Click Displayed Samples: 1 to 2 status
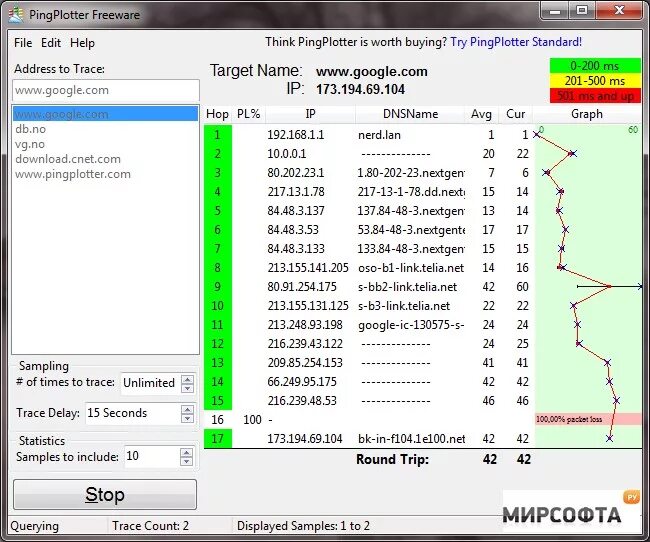The image size is (650, 542). coord(303,526)
